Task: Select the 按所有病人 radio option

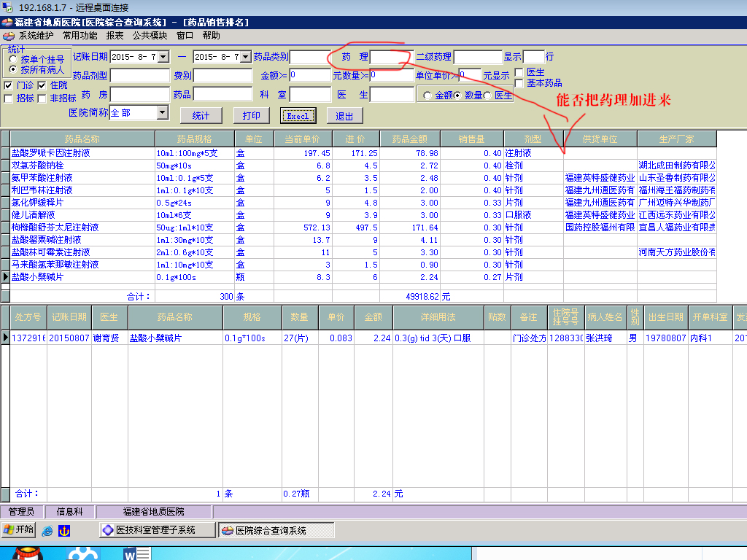Action: (x=13, y=69)
